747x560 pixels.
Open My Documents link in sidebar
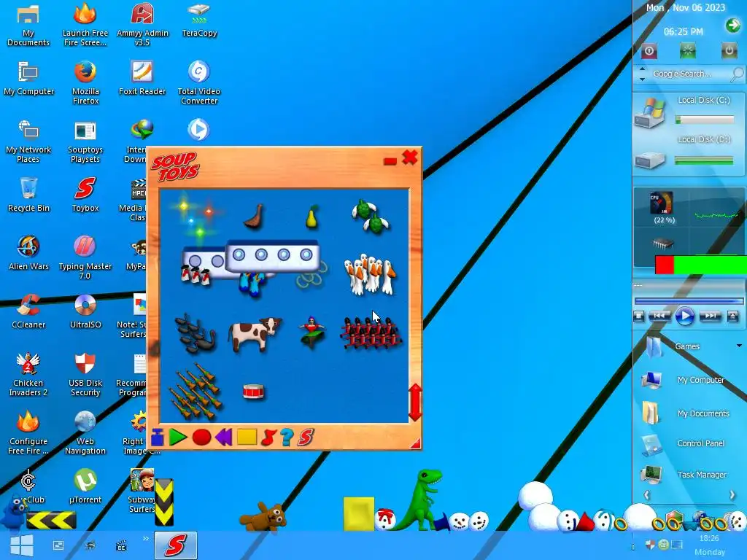pyautogui.click(x=703, y=413)
